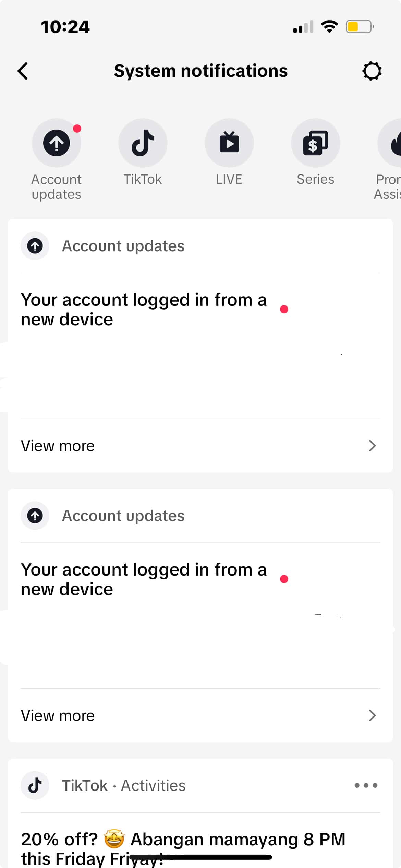This screenshot has height=868, width=401.
Task: Tap second card's Account updates header
Action: pyautogui.click(x=123, y=516)
